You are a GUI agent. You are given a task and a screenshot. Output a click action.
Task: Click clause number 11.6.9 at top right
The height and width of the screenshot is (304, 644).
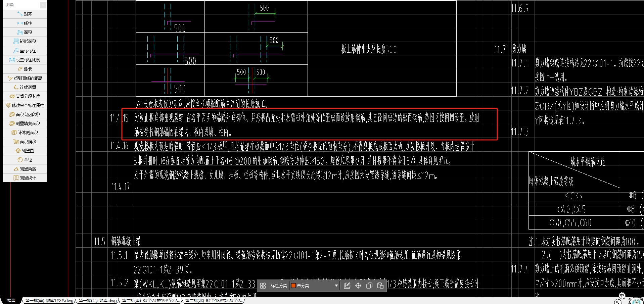coord(520,8)
